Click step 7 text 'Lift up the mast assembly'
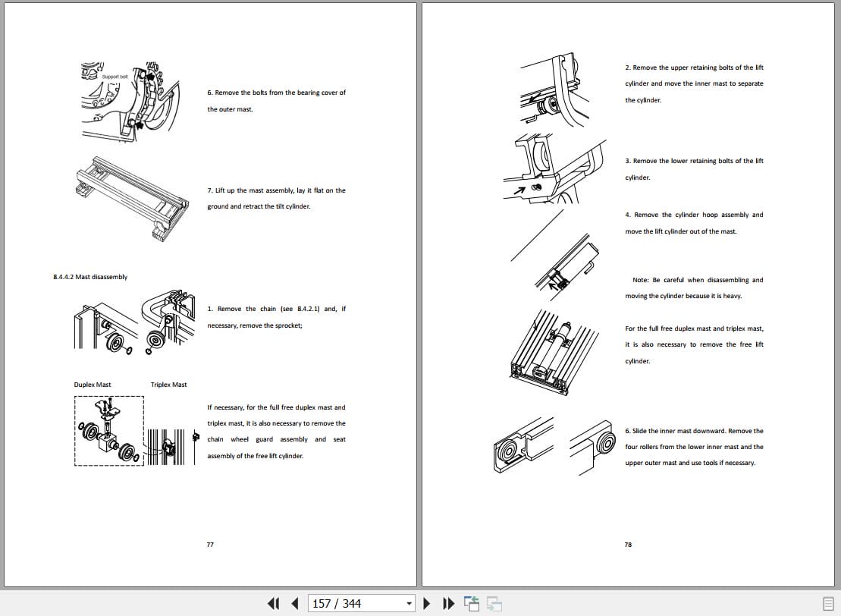Viewport: 841px width, 616px height. coord(276,199)
